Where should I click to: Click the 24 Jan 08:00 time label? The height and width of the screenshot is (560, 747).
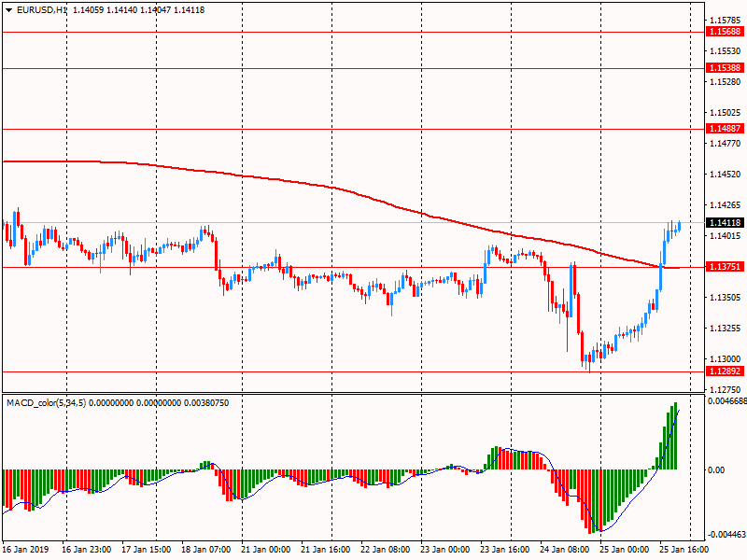pos(565,550)
